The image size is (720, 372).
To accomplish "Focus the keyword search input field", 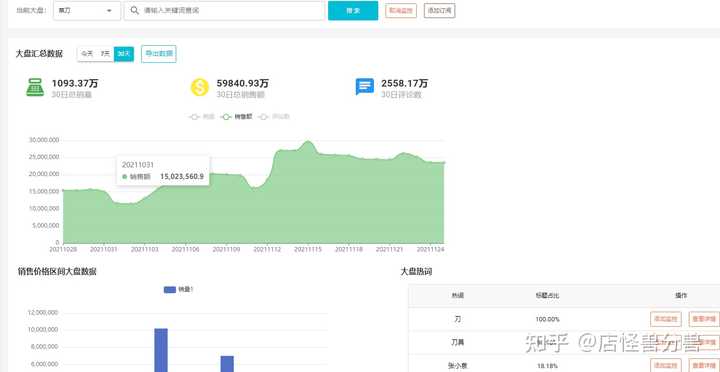I will (224, 11).
